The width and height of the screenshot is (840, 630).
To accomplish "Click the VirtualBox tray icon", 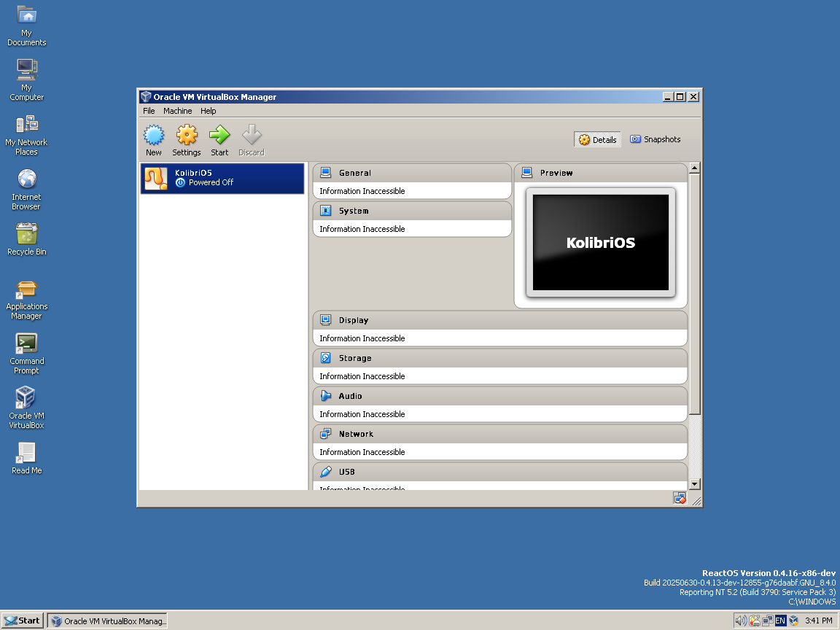I will 793,621.
